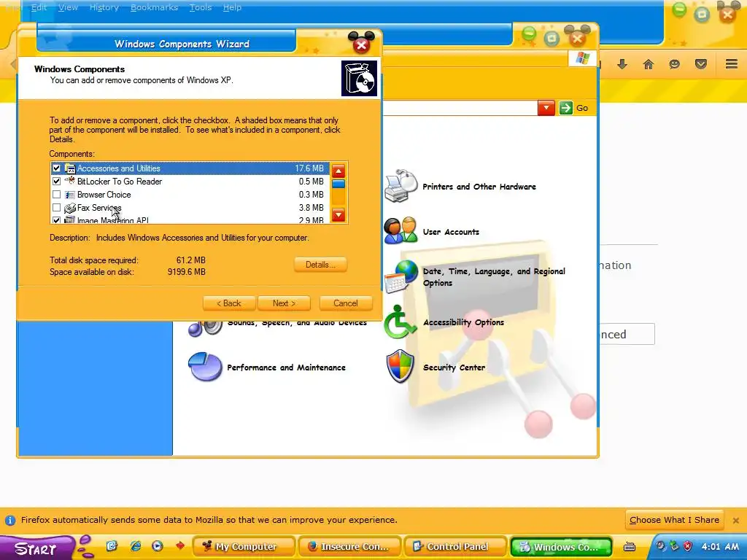Open the User Accounts icon

tap(400, 231)
